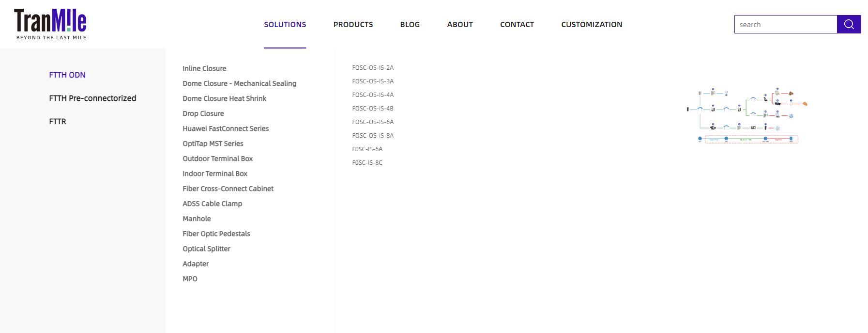Open product FOSC-OS-IS-2A
The height and width of the screenshot is (333, 868).
(373, 67)
